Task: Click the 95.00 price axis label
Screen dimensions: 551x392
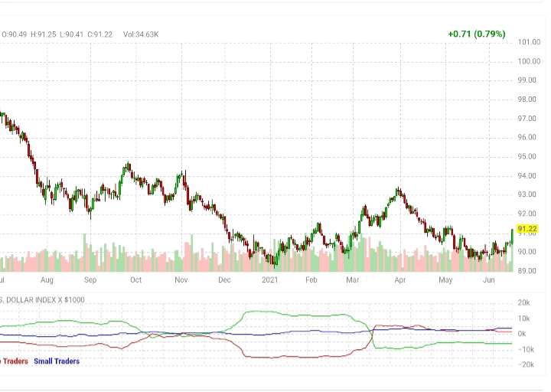Action: click(x=528, y=156)
